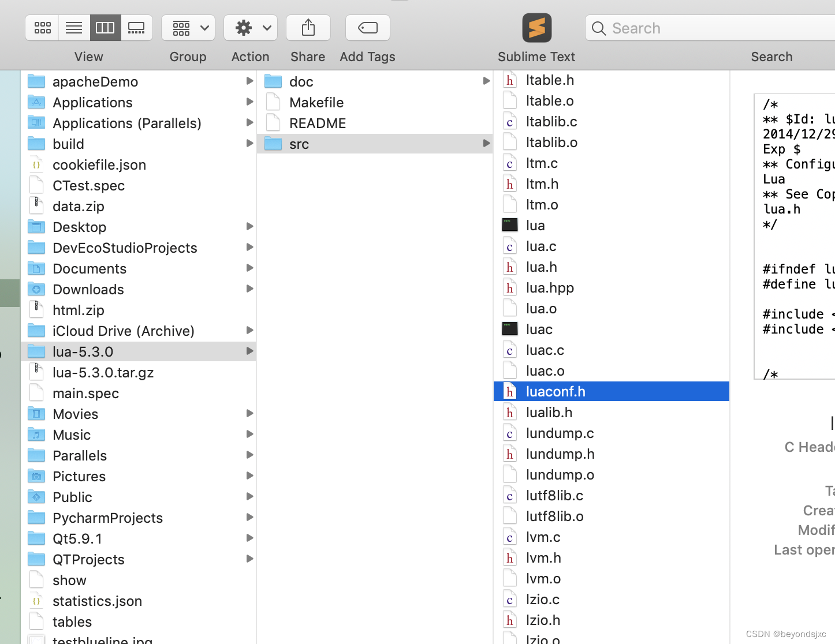Select the data.zip archive icon
Screen dimensions: 835x644
[x=36, y=206]
